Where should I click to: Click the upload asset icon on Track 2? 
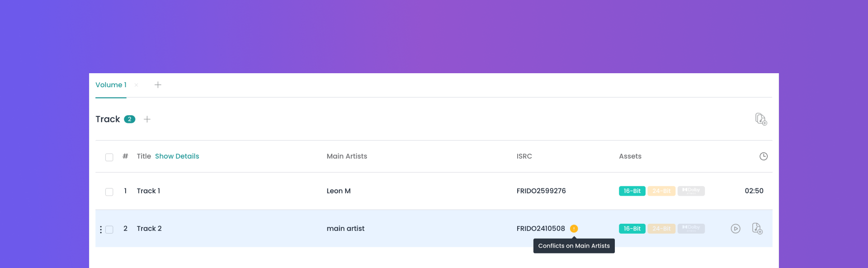(x=757, y=229)
